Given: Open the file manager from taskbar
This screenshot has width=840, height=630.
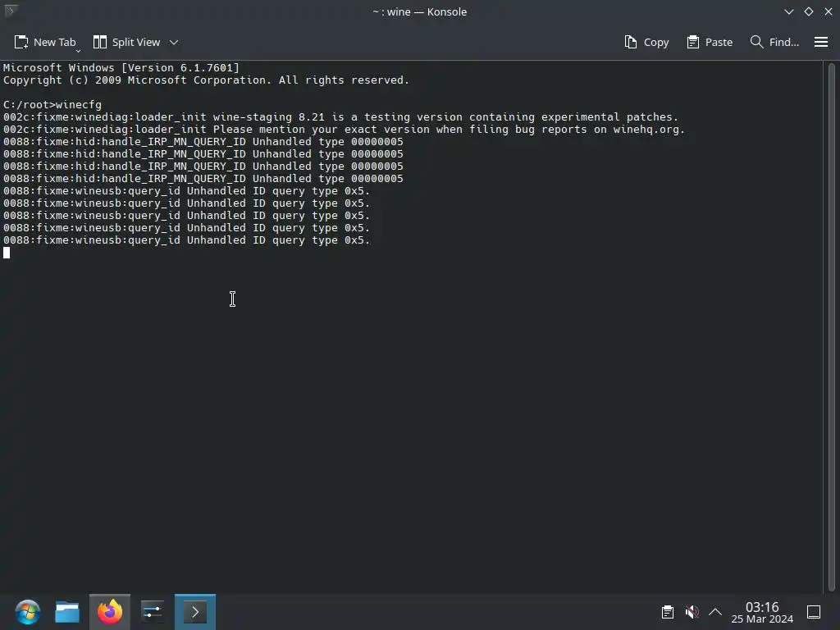Looking at the screenshot, I should [67, 612].
